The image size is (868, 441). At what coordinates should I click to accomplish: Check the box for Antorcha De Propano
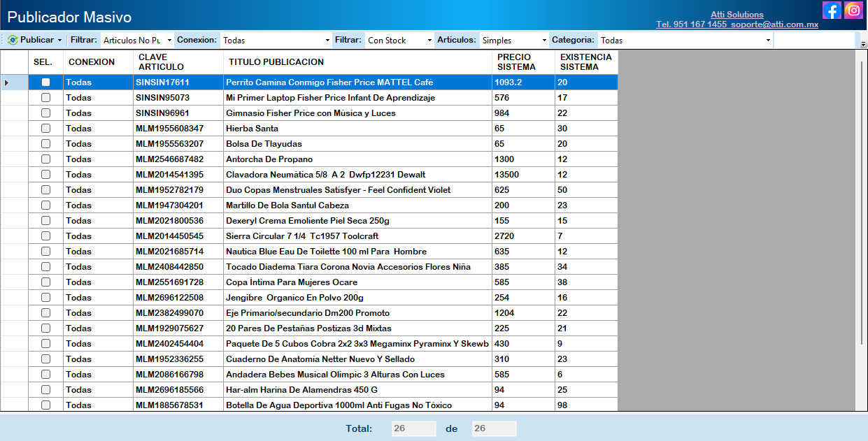pyautogui.click(x=45, y=159)
